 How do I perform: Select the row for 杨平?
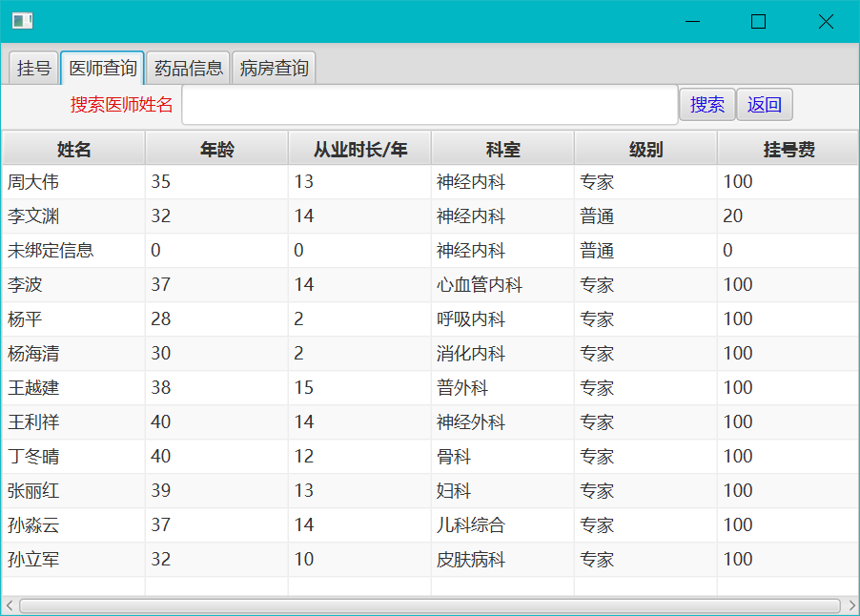coord(430,318)
